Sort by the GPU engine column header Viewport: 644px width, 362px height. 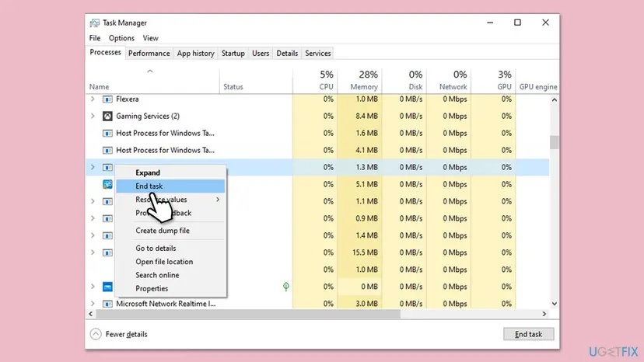537,81
